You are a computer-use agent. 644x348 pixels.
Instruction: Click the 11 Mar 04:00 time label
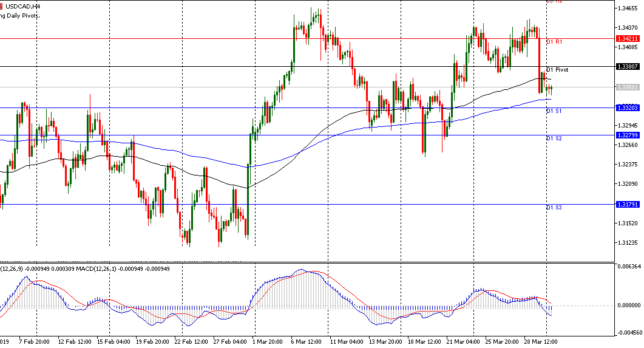tap(346, 342)
